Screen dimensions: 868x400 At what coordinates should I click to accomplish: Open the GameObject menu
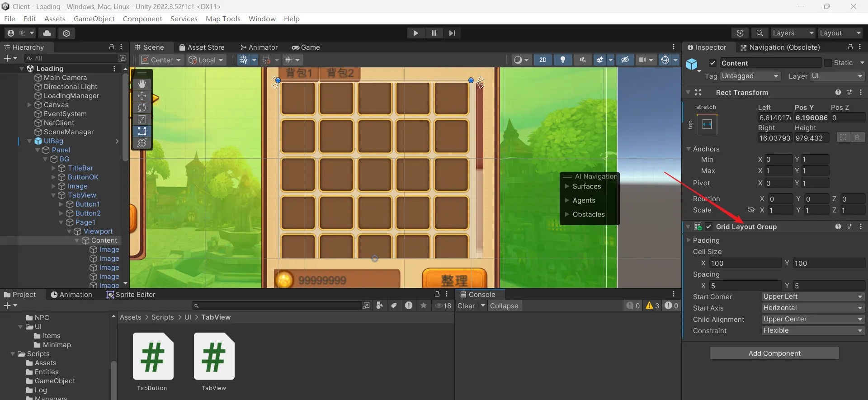(94, 19)
